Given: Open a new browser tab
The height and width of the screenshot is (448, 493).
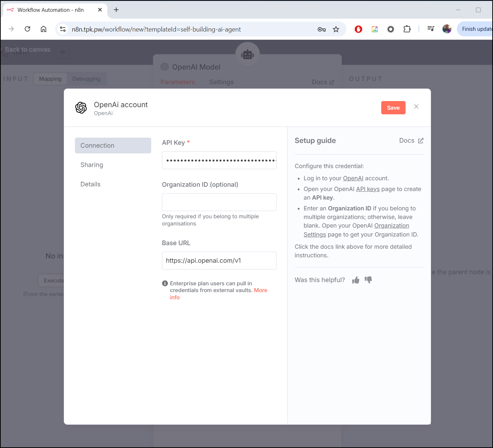Looking at the screenshot, I should click(x=116, y=10).
